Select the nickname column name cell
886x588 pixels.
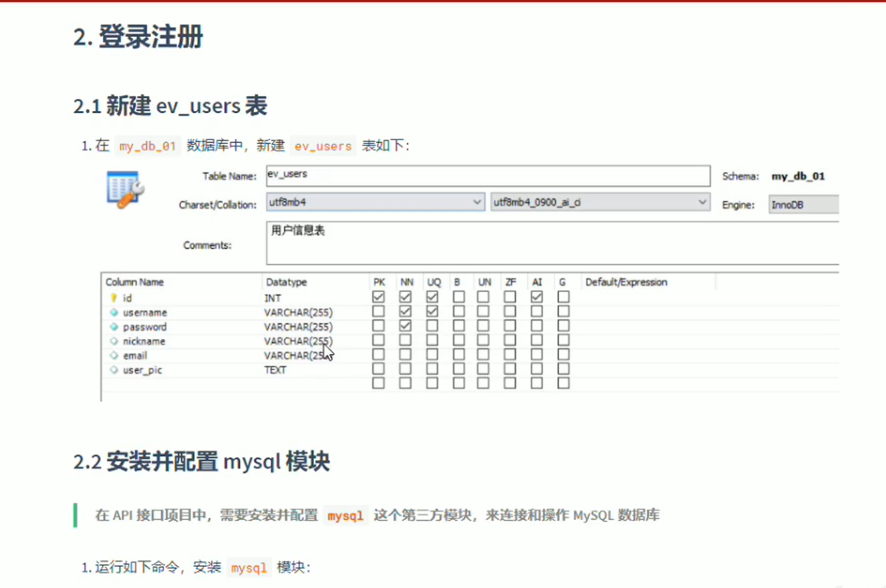click(x=144, y=341)
